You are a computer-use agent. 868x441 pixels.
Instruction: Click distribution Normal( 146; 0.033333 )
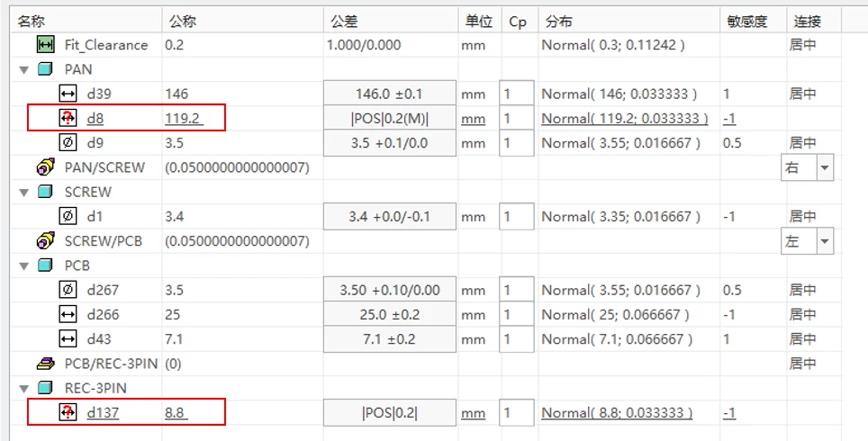619,94
